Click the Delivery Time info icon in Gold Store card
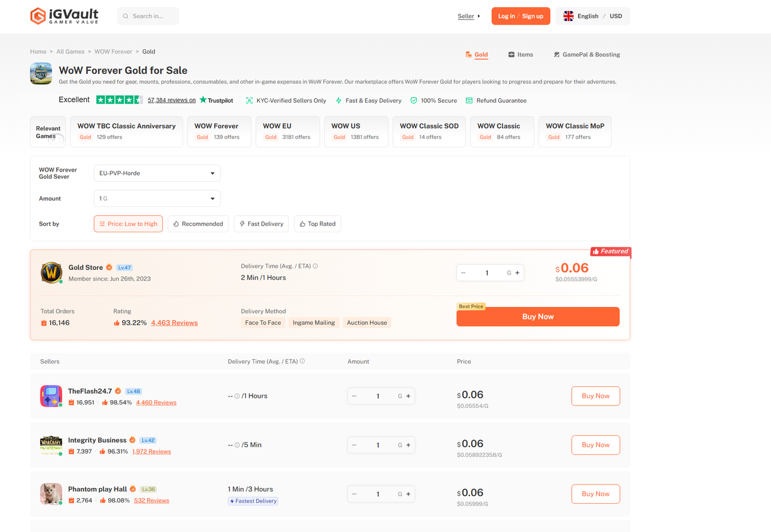 point(316,266)
